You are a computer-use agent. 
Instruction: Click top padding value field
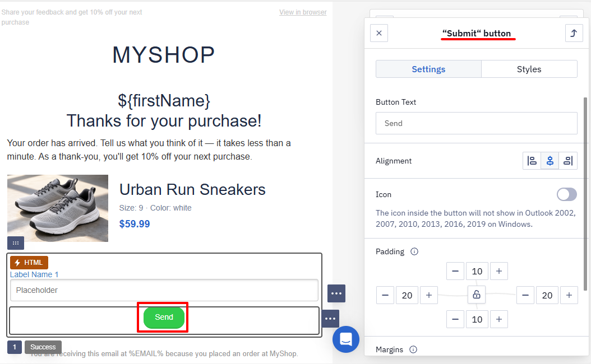[x=477, y=271]
